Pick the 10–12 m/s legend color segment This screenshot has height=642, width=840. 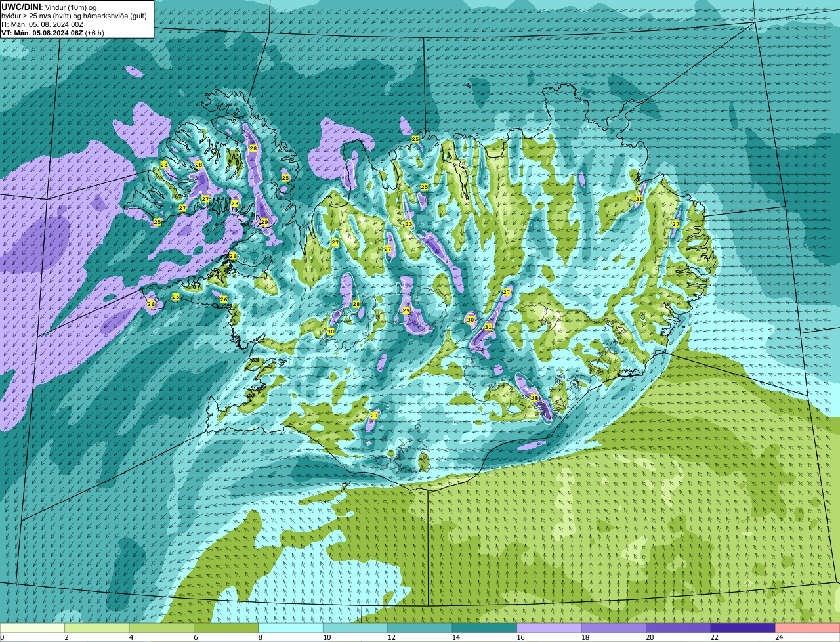click(x=356, y=628)
